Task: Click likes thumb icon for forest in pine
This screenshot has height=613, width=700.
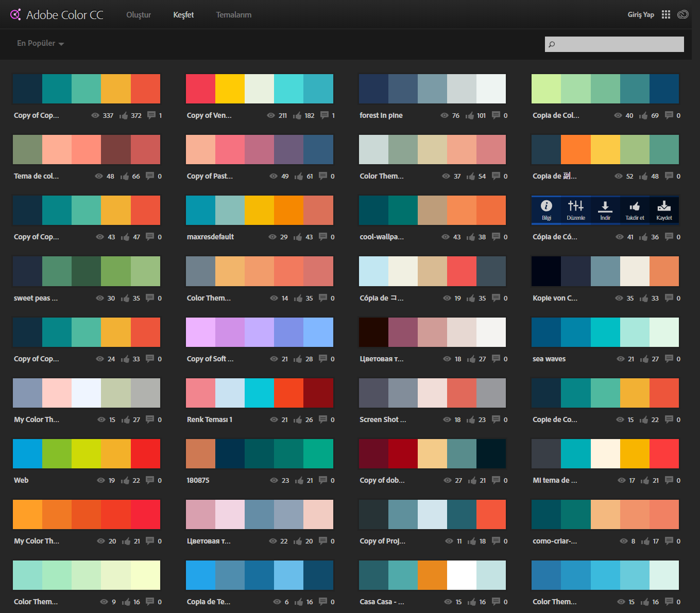Action: [x=470, y=115]
